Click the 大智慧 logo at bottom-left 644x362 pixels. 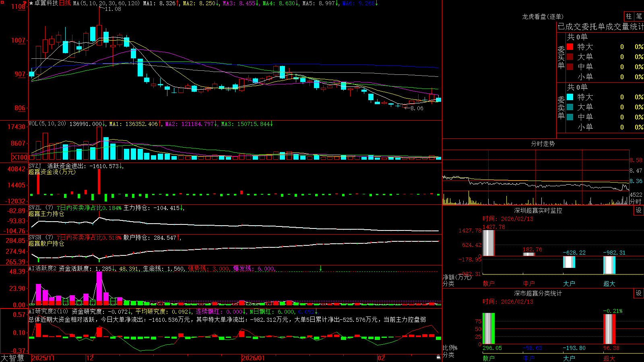coord(12,358)
